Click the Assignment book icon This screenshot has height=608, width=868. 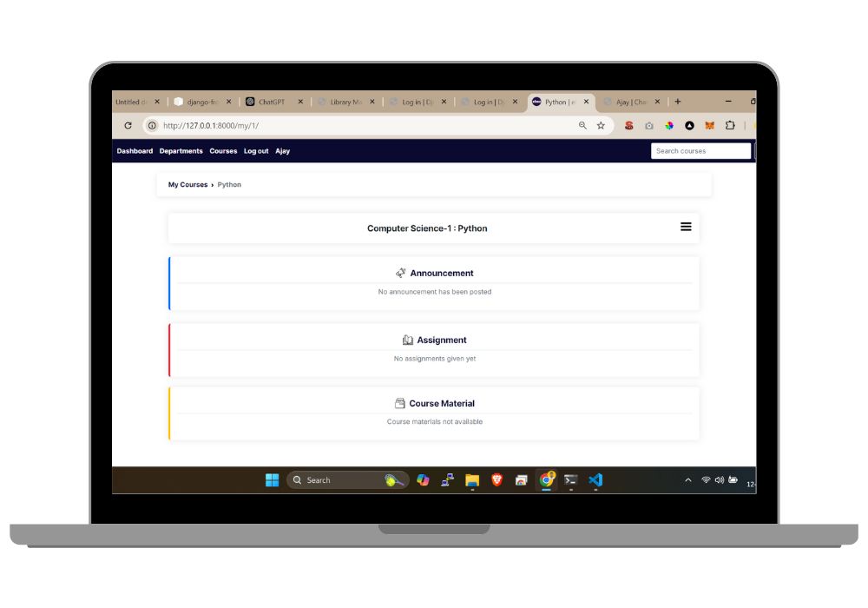point(407,340)
